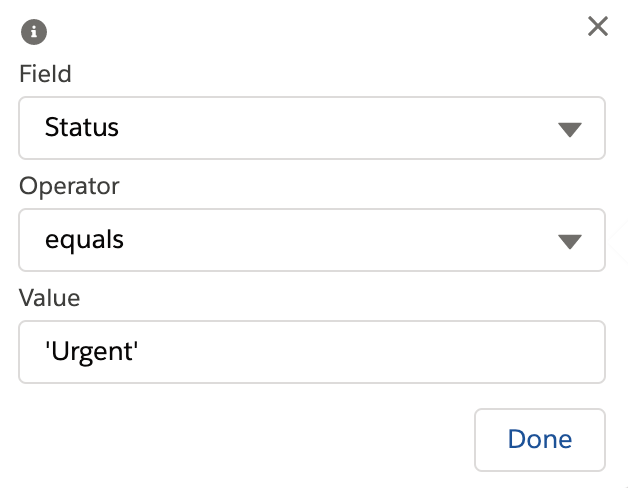Viewport: 628px width, 488px height.
Task: Confirm the filter by clicking Done
Action: pos(540,439)
